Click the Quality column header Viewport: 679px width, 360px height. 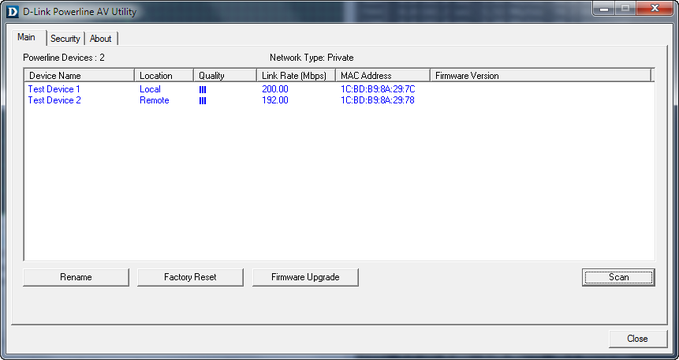[x=225, y=76]
